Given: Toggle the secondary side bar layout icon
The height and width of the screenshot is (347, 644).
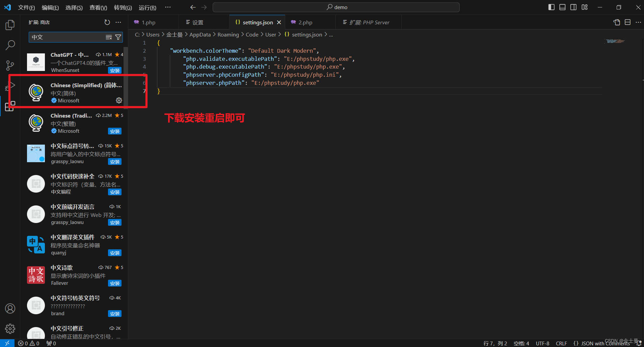Looking at the screenshot, I should [x=573, y=7].
